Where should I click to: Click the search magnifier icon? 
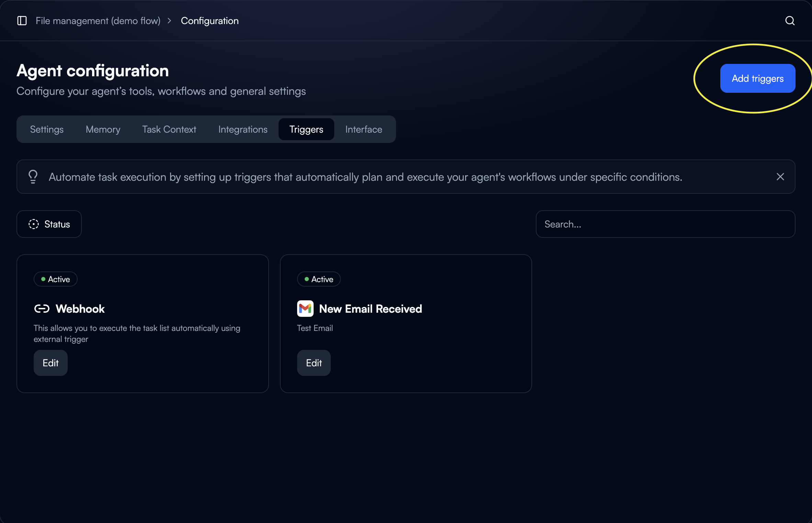tap(790, 21)
